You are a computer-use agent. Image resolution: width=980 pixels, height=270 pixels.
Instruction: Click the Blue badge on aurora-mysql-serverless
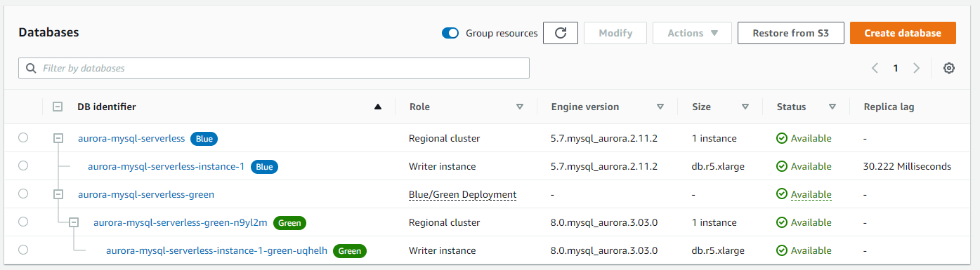tap(204, 138)
